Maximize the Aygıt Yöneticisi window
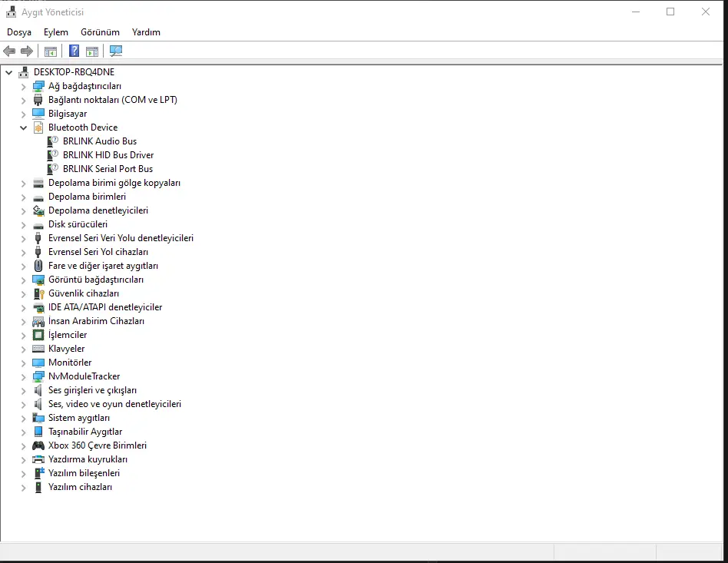This screenshot has width=728, height=563. coord(670,12)
